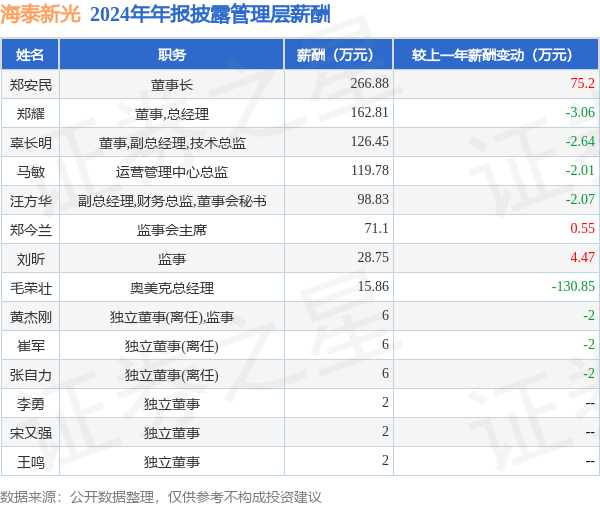Click salary value 28.75
Screen dimensions: 600x506
coord(373,258)
